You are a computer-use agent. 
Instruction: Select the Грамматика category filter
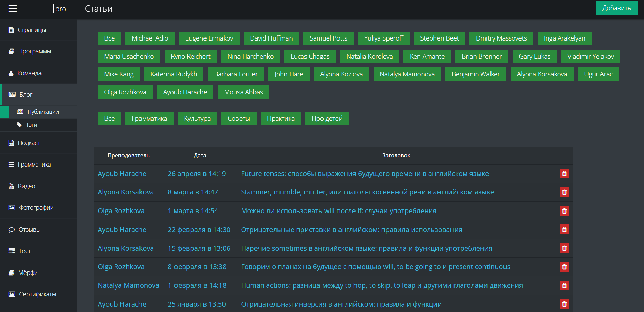click(149, 119)
